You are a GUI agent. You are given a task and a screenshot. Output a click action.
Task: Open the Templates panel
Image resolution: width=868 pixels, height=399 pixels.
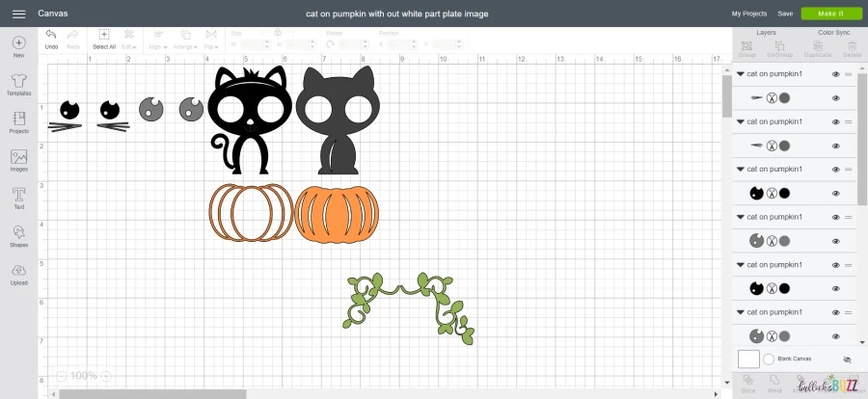[x=19, y=80]
